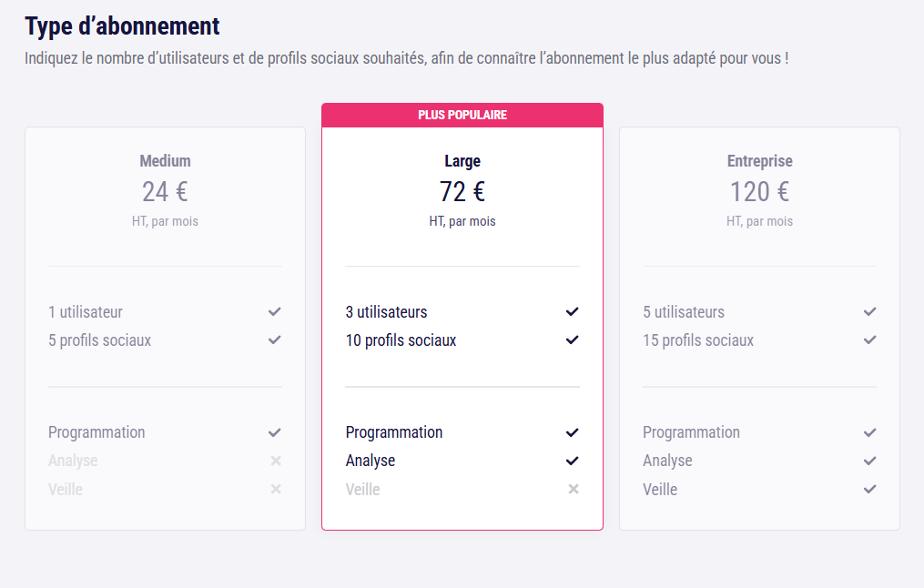The height and width of the screenshot is (588, 924).
Task: Select the Entreprise plan title
Action: (x=759, y=161)
